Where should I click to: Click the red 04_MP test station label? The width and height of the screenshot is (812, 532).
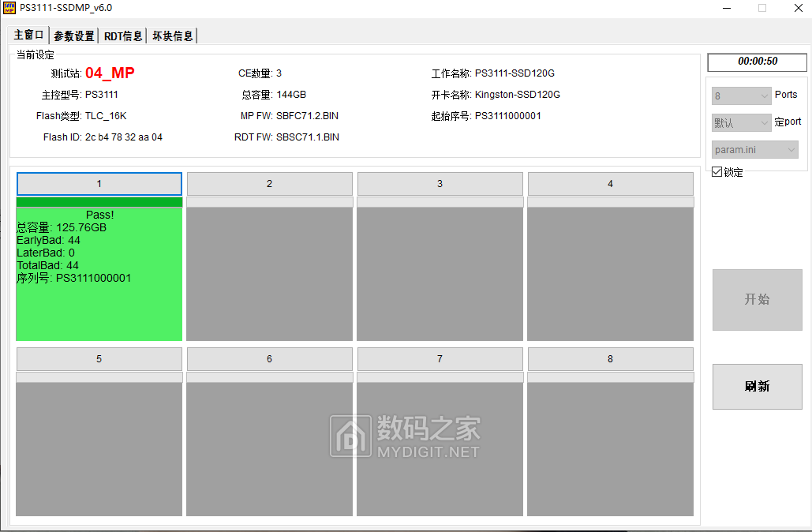coord(110,73)
